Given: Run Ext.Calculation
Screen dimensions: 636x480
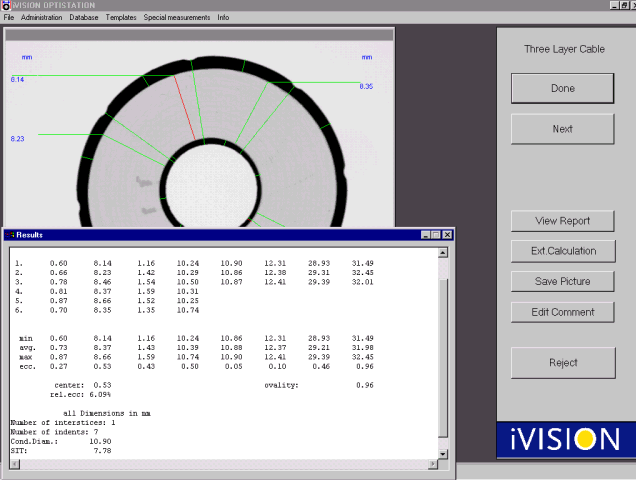Looking at the screenshot, I should pos(562,251).
